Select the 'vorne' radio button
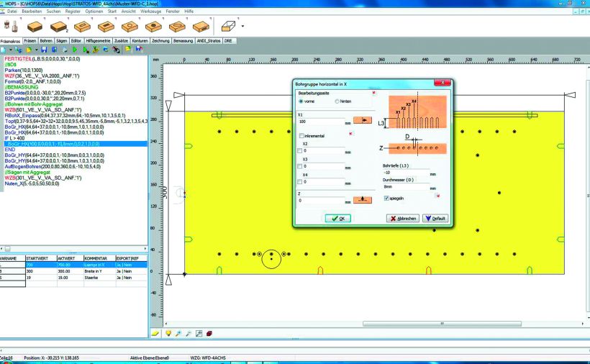 [x=301, y=101]
